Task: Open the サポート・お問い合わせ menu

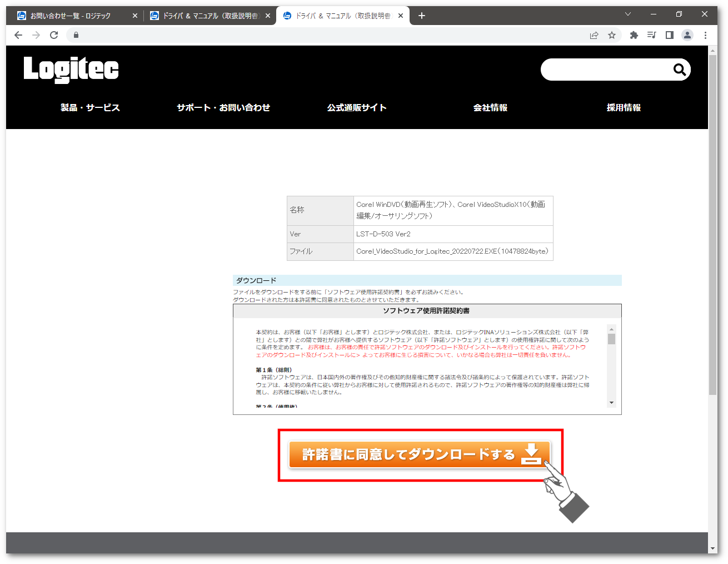Action: (223, 108)
